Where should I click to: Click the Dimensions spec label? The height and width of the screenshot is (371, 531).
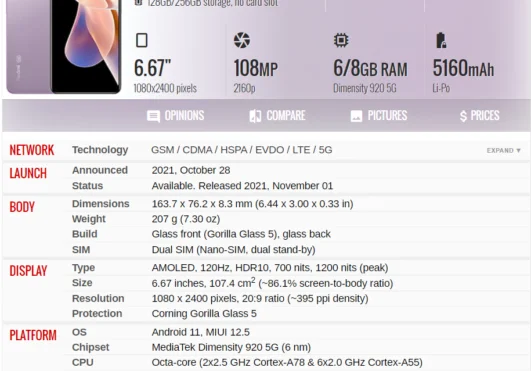pyautogui.click(x=101, y=204)
